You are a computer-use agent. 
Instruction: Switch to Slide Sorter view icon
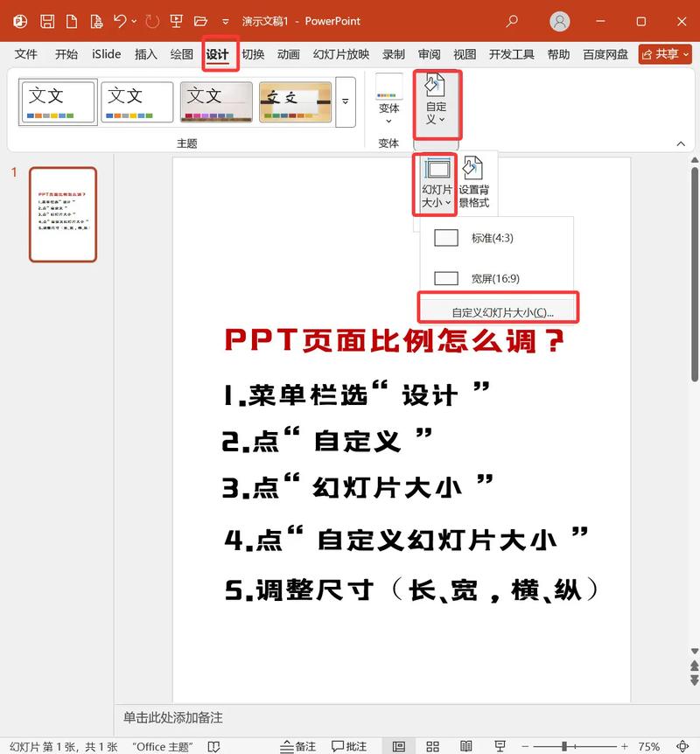coord(432,746)
